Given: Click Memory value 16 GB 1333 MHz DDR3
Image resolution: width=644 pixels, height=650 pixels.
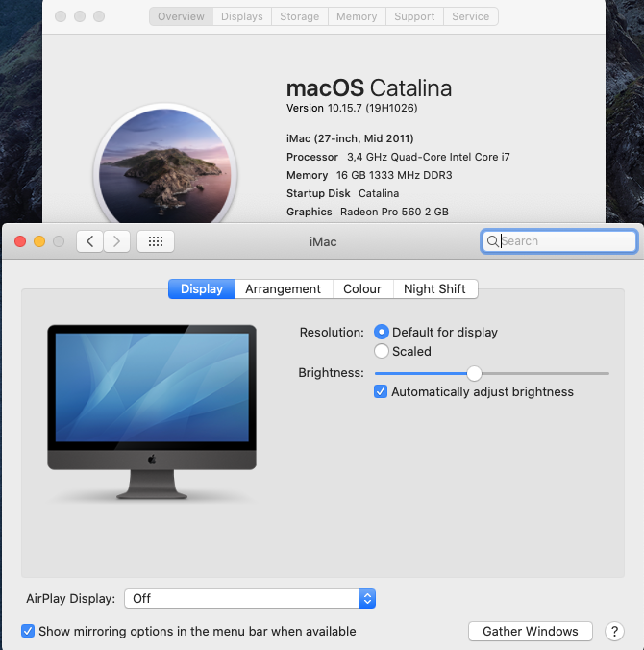Looking at the screenshot, I should pyautogui.click(x=394, y=175).
